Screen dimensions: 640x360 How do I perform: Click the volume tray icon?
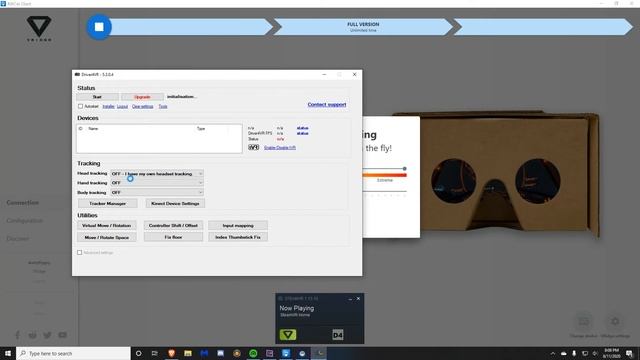595,353
